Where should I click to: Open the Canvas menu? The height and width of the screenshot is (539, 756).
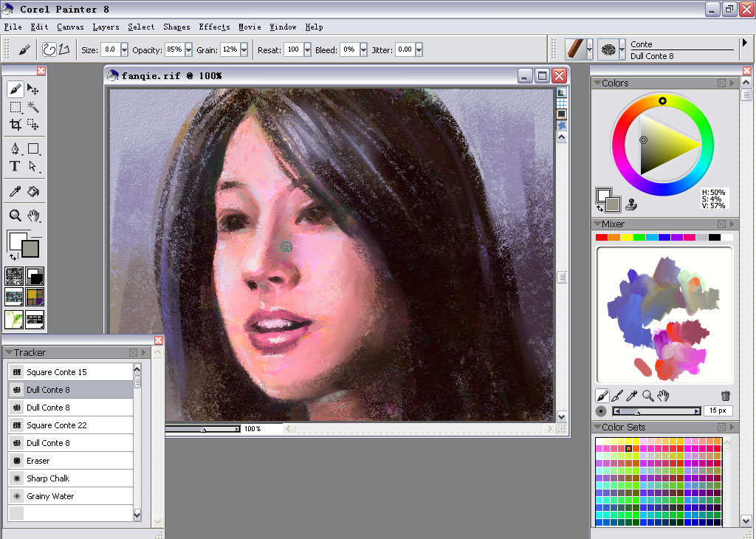pyautogui.click(x=70, y=27)
